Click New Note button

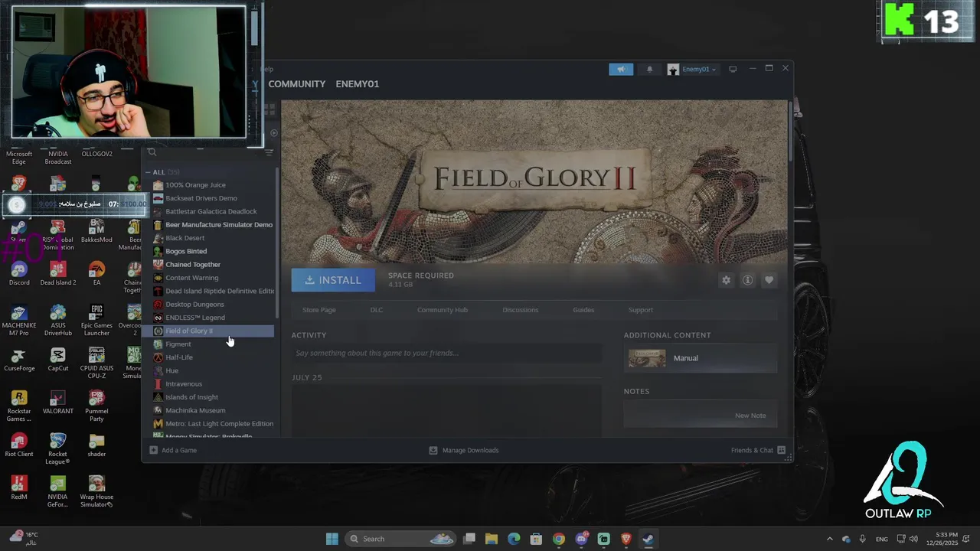[x=750, y=416]
